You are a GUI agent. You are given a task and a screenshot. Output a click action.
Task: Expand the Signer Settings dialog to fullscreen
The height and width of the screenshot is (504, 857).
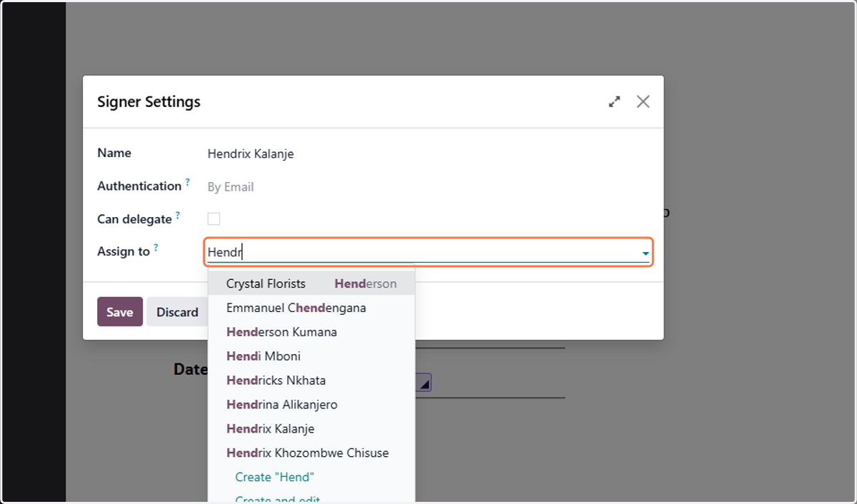point(614,102)
